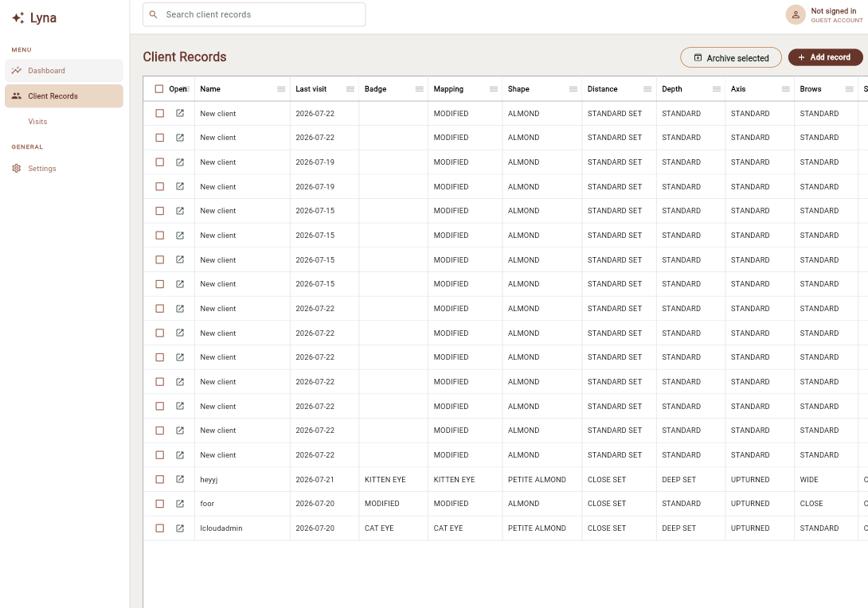Click the Client Records people icon
The width and height of the screenshot is (868, 608).
click(x=17, y=96)
